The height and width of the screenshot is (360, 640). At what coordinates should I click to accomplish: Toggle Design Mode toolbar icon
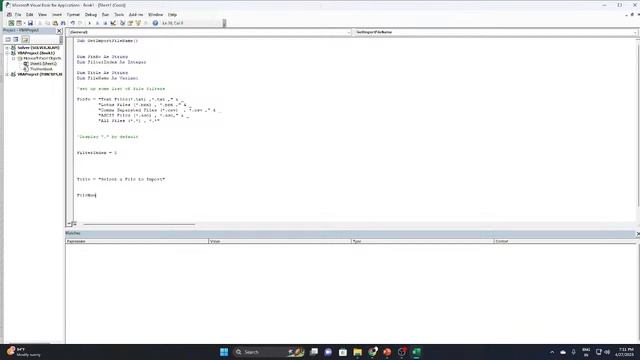coord(113,23)
